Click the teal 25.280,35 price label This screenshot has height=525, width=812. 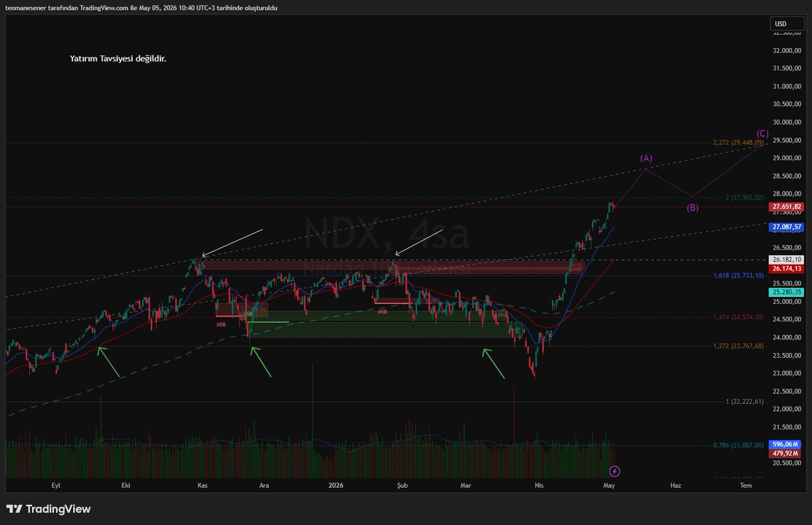click(x=786, y=292)
